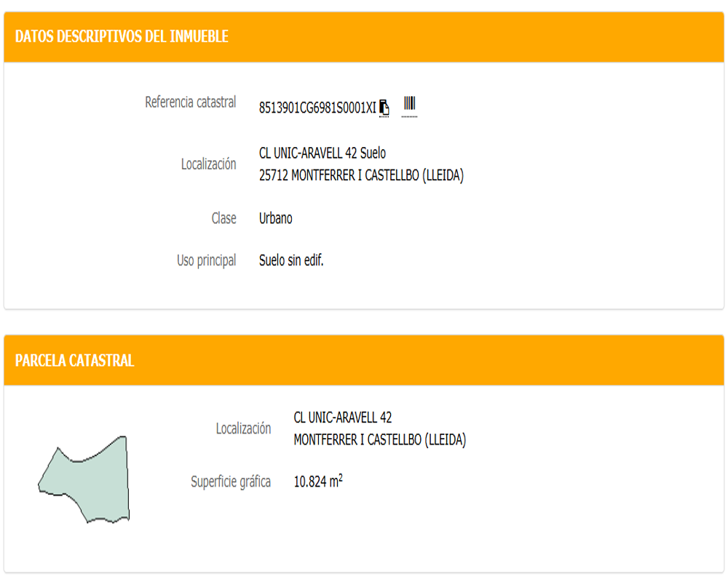Click the 'Referencia catastral' label
This screenshot has width=728, height=582.
[x=191, y=103]
